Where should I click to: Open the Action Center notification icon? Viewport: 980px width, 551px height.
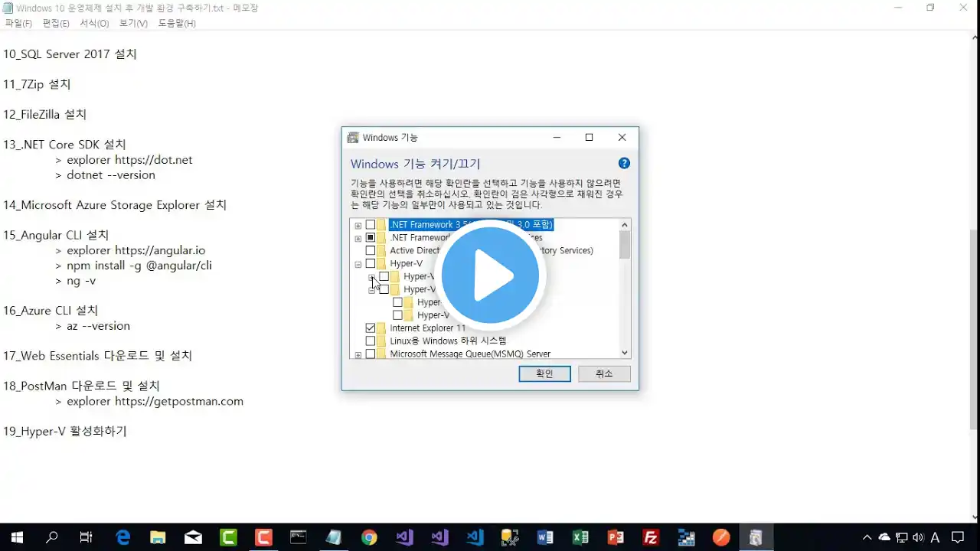[957, 537]
